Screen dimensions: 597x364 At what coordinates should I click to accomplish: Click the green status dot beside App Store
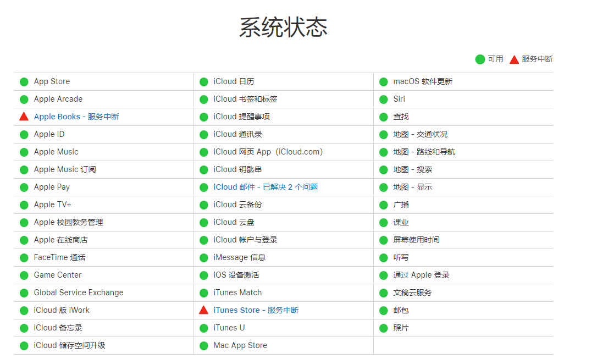point(24,81)
